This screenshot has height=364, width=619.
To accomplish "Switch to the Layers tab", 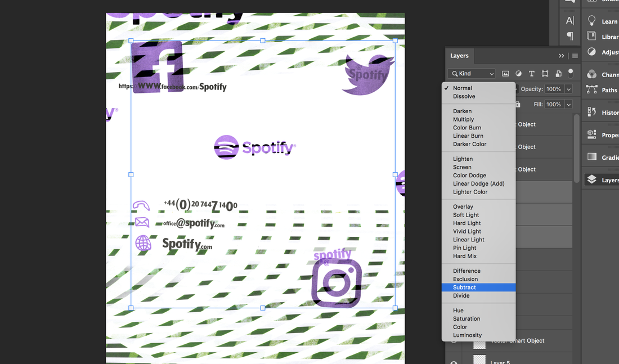I will point(460,56).
